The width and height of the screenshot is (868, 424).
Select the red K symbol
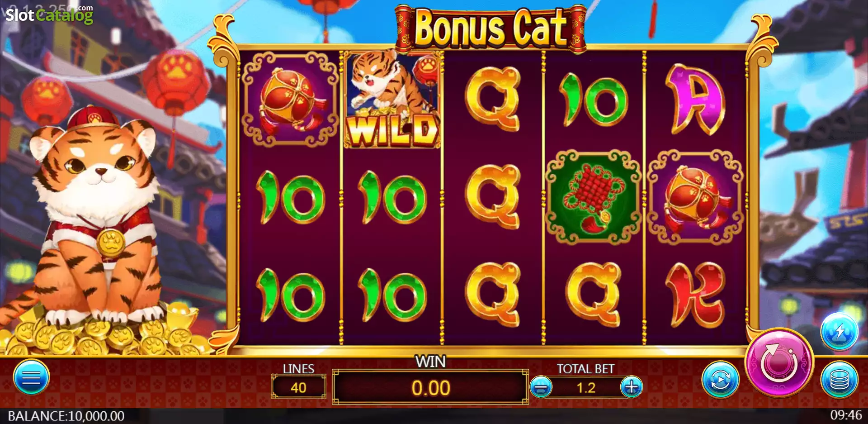695,295
